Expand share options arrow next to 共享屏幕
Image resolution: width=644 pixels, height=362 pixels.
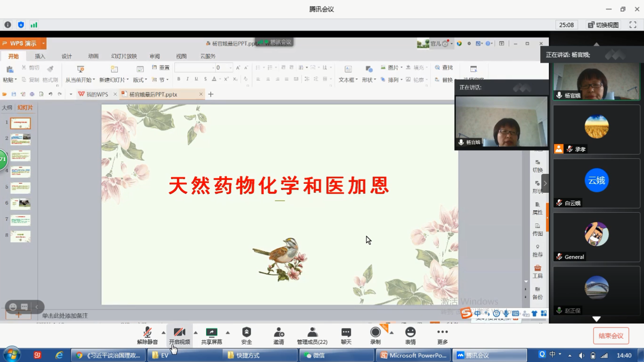coord(228,332)
